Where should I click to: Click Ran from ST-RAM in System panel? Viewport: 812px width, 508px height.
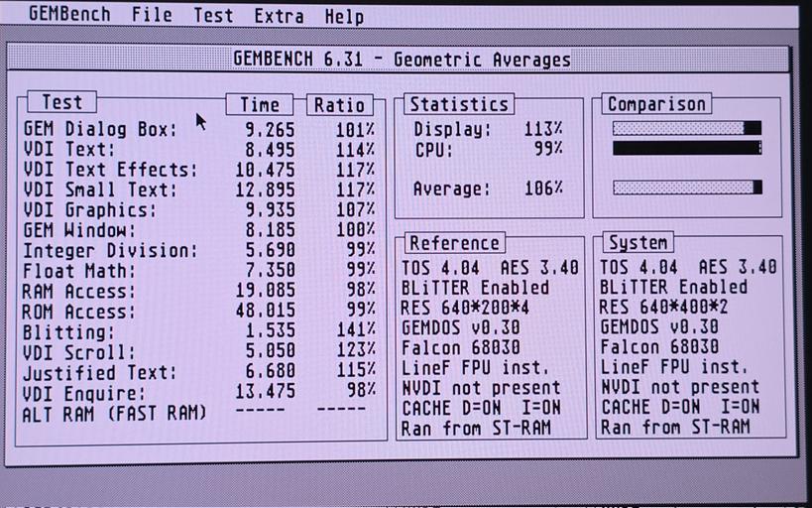pyautogui.click(x=675, y=427)
